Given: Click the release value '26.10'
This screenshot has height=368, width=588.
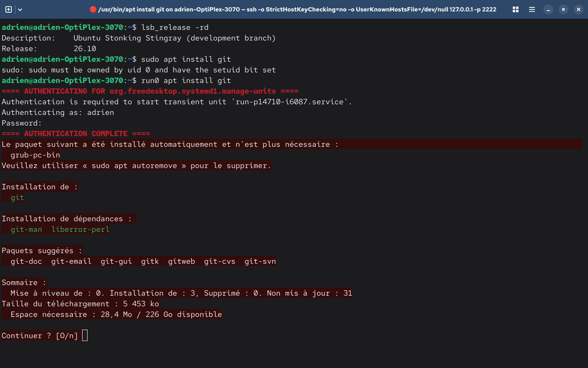Looking at the screenshot, I should [x=85, y=49].
